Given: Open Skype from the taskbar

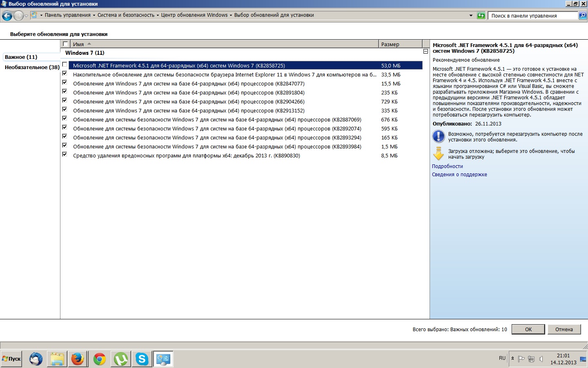Looking at the screenshot, I should (x=142, y=359).
